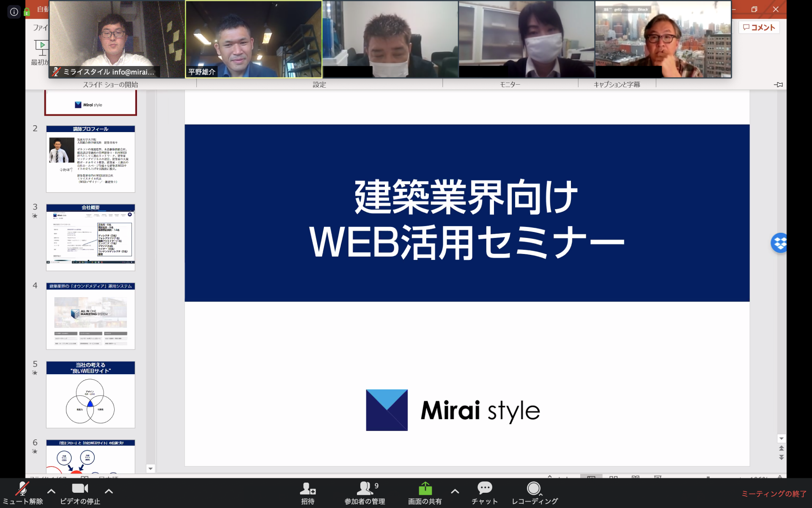Click the WEB活用セミナー title line
This screenshot has height=508, width=812.
coord(467,243)
